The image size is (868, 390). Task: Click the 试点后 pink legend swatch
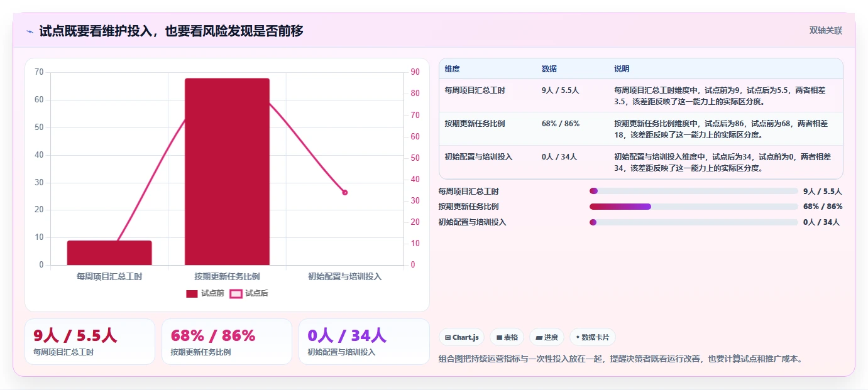tap(236, 293)
